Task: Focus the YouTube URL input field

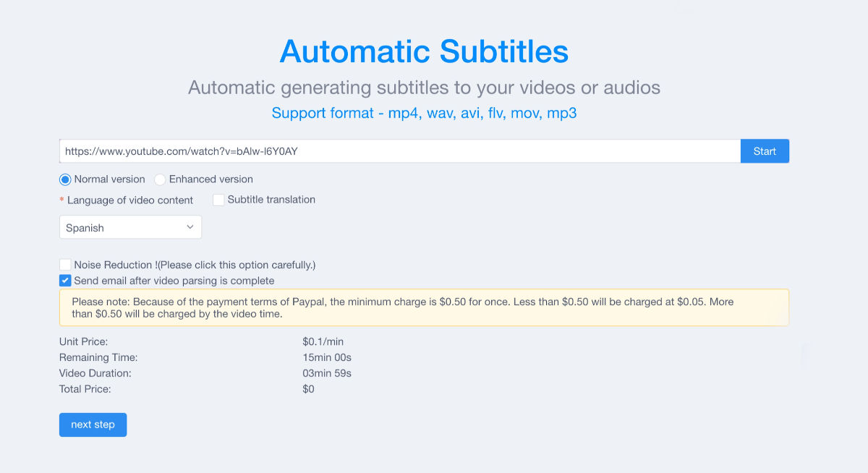Action: coord(400,151)
